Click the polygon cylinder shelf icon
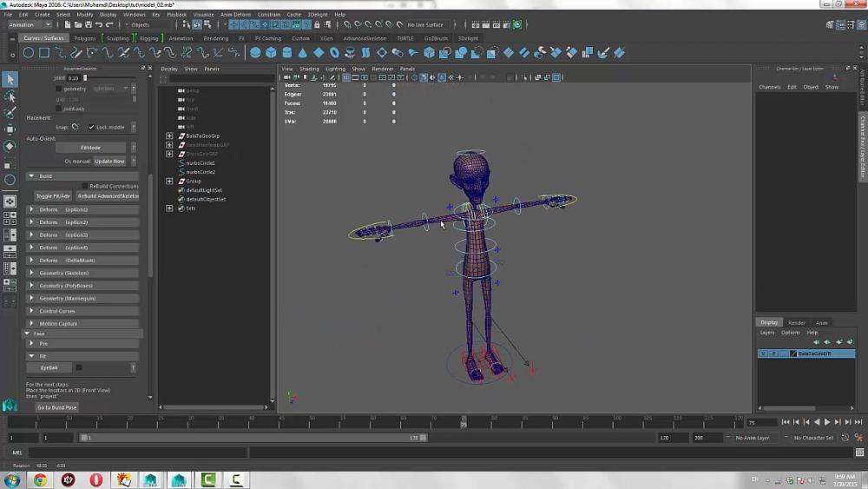The image size is (868, 489). tap(287, 53)
